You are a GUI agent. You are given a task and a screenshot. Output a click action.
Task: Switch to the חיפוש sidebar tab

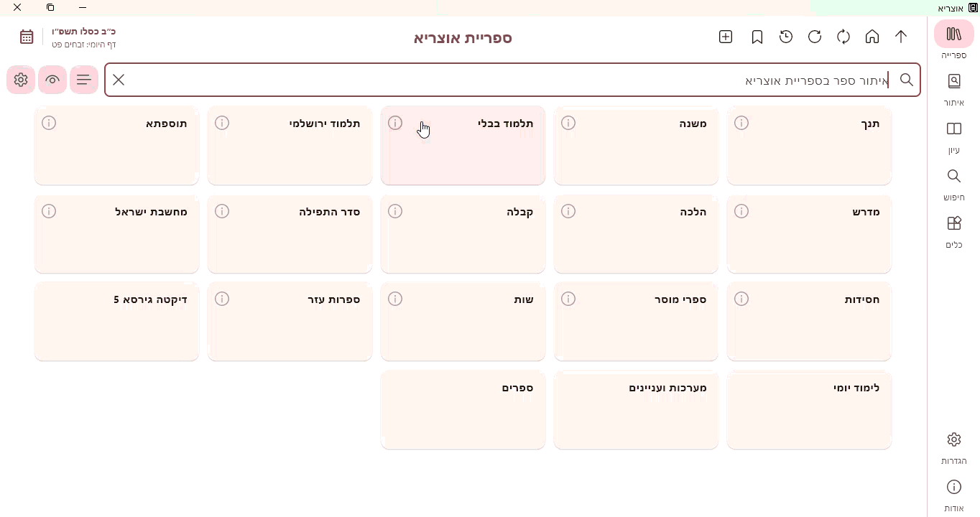pos(953,183)
